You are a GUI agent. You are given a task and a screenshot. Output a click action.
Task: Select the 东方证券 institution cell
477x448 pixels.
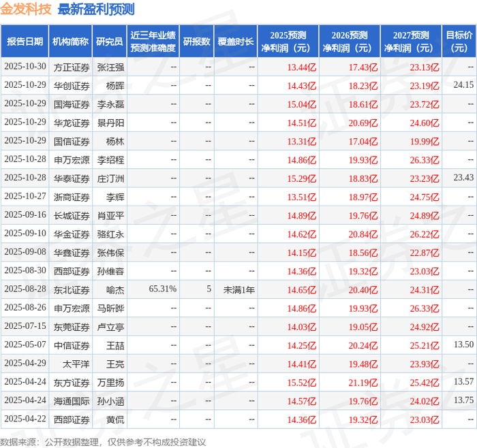[x=72, y=383]
